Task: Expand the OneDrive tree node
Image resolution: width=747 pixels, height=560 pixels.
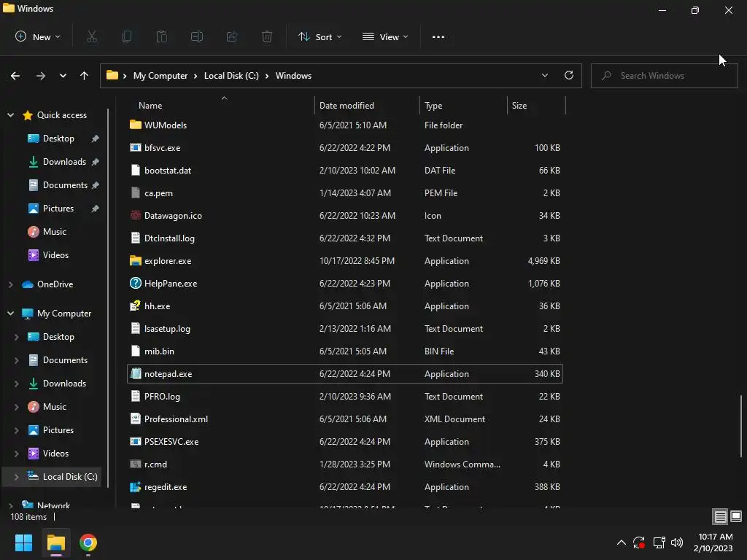Action: click(10, 284)
